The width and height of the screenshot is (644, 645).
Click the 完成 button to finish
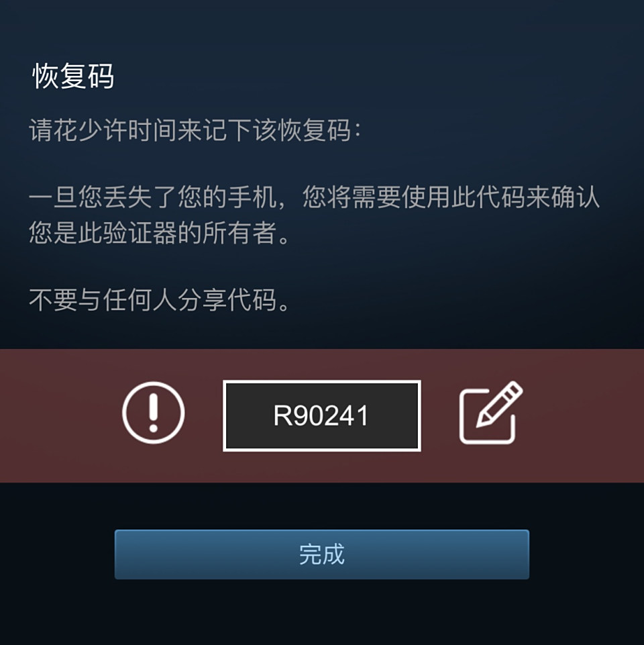tap(321, 554)
